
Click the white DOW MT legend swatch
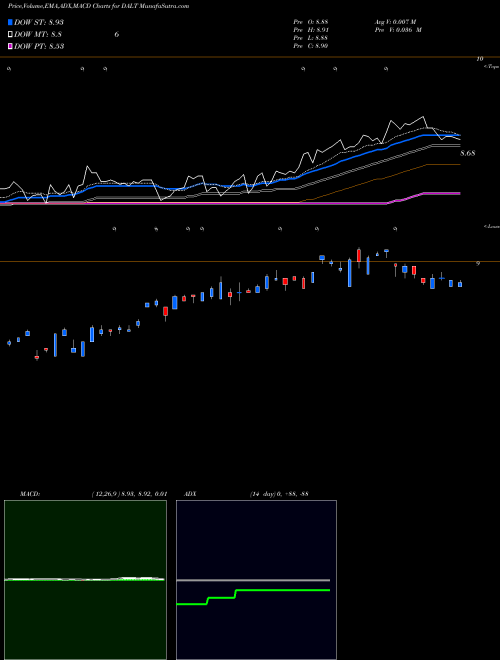10,34
